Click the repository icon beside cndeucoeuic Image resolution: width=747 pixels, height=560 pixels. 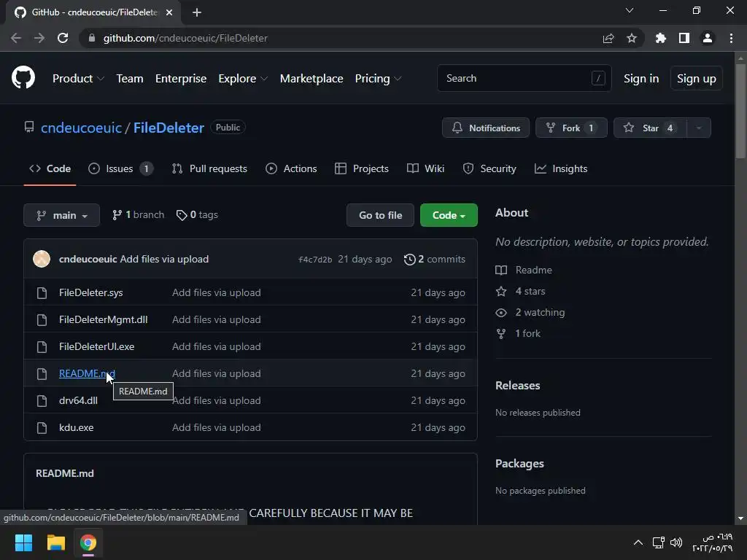29,127
